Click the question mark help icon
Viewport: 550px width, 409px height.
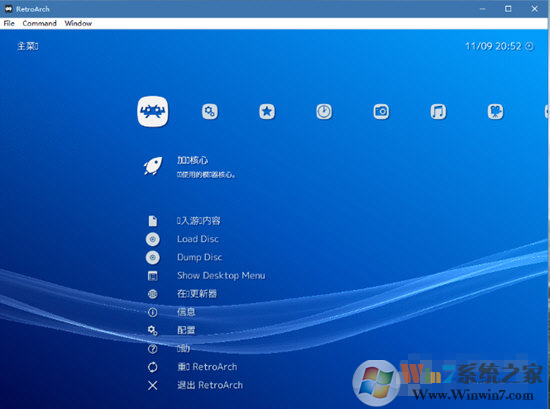click(153, 349)
